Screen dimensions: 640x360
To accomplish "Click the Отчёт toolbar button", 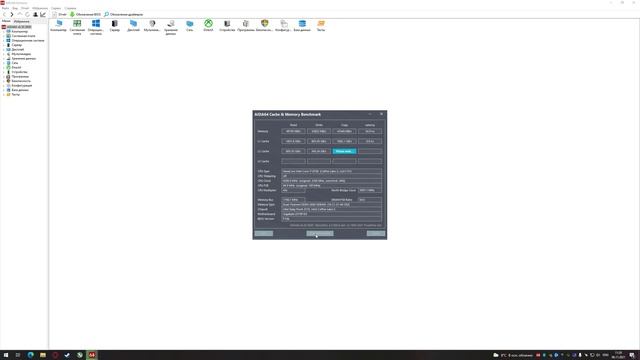I will [59, 14].
